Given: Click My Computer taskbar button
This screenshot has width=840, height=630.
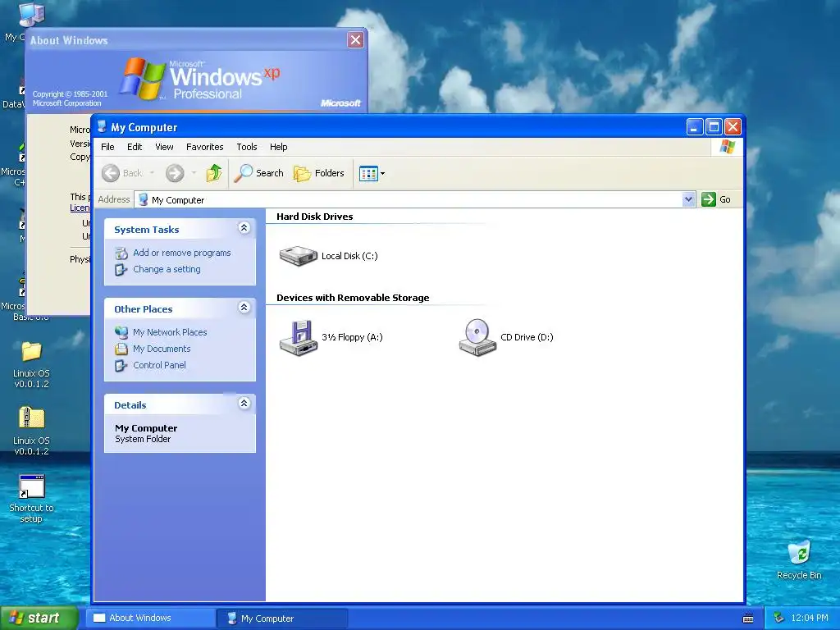Looking at the screenshot, I should (x=282, y=619).
